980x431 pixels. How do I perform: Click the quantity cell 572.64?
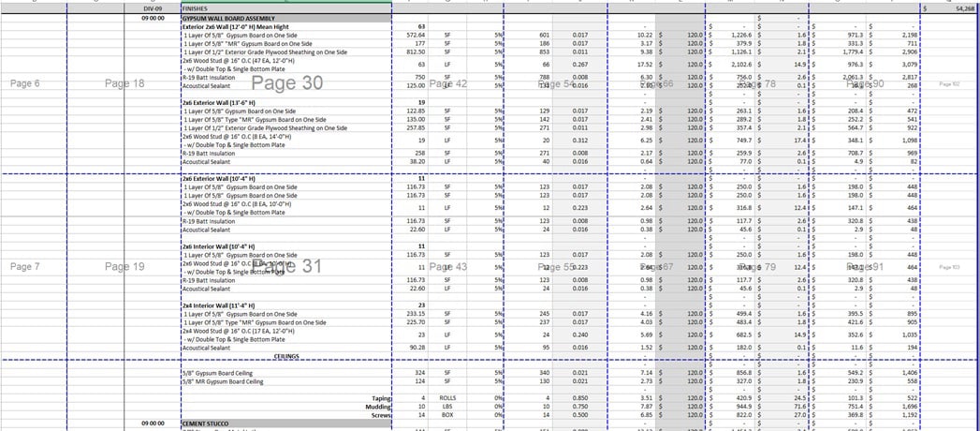tap(411, 36)
